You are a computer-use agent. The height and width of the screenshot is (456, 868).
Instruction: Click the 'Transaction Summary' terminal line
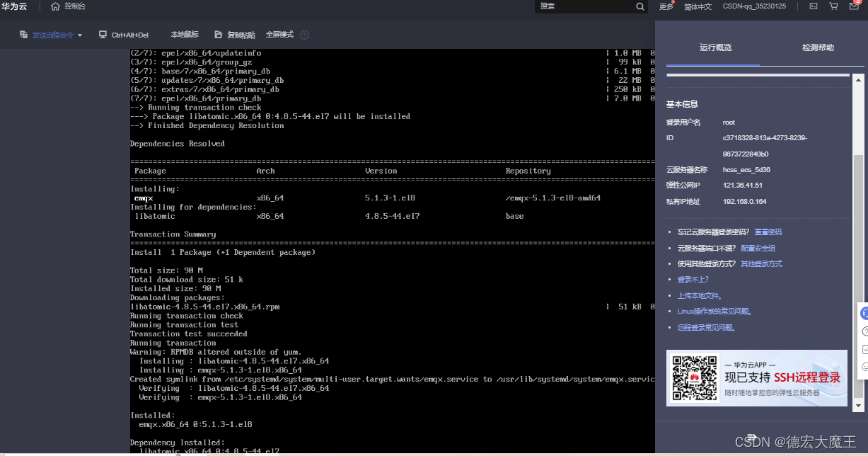coord(173,234)
